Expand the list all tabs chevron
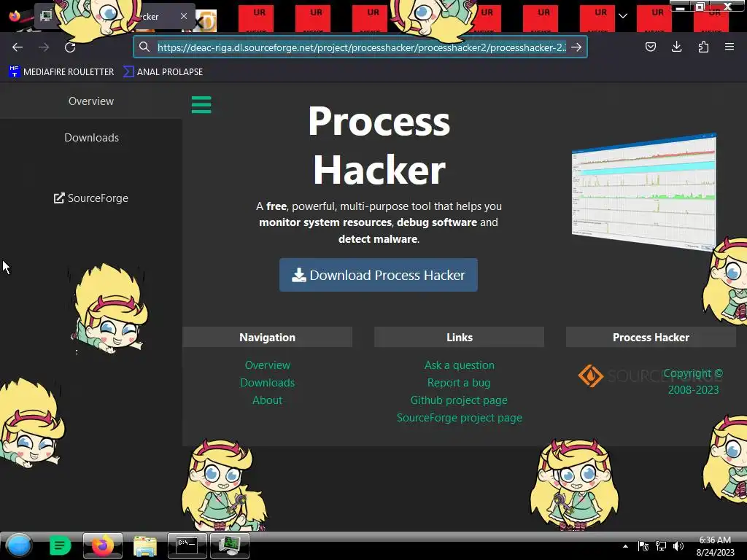Image resolution: width=747 pixels, height=560 pixels. pyautogui.click(x=623, y=16)
